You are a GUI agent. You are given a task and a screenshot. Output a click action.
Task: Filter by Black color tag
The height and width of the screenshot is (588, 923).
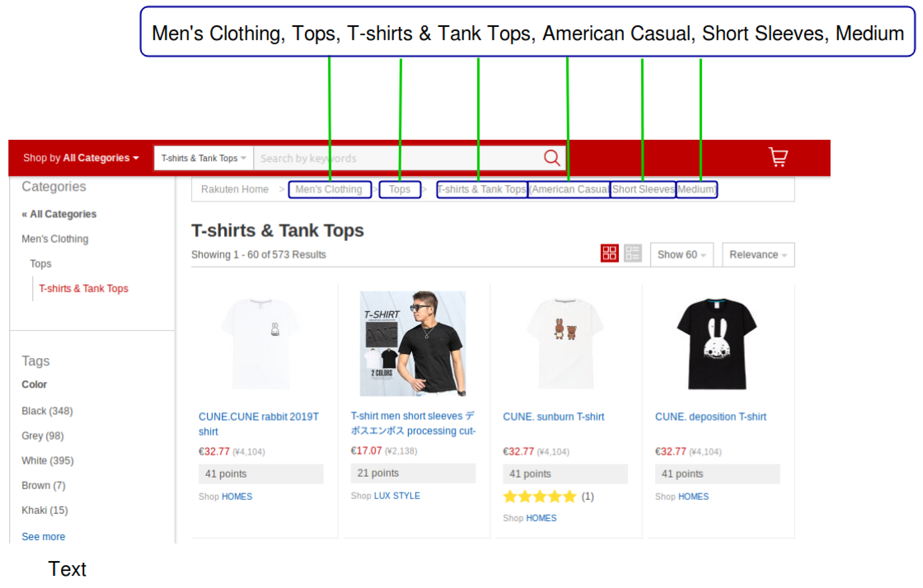(x=47, y=411)
